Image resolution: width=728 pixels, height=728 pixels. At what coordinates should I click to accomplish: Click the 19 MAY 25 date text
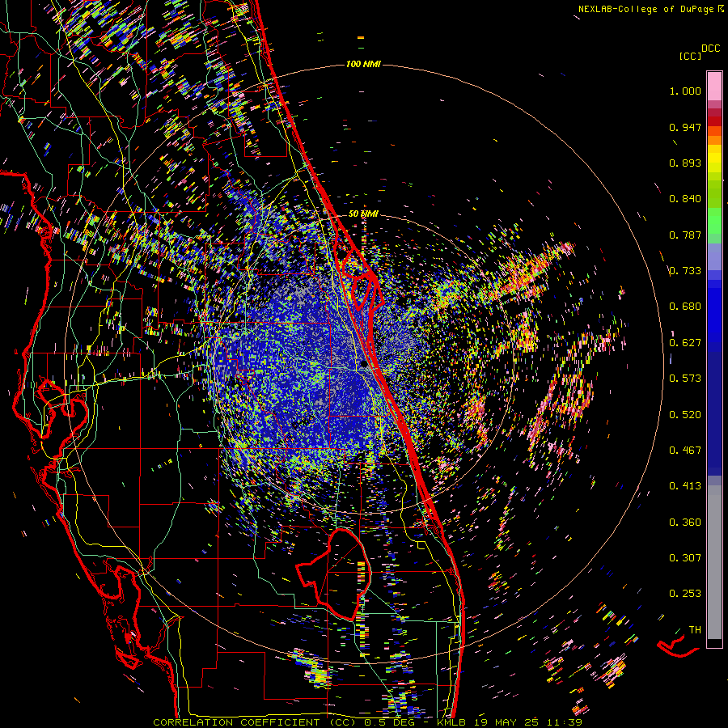point(507,722)
